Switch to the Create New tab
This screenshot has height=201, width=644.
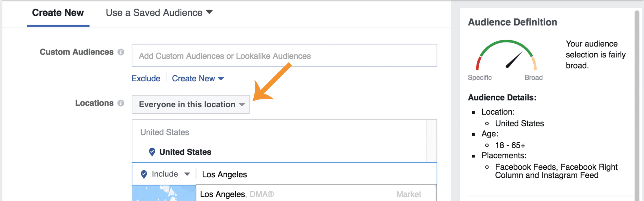point(58,13)
